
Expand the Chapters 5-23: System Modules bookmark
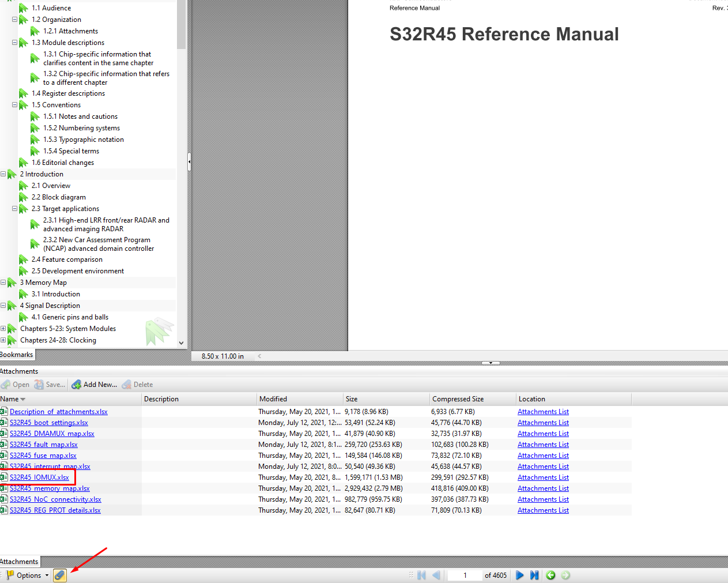(x=4, y=329)
